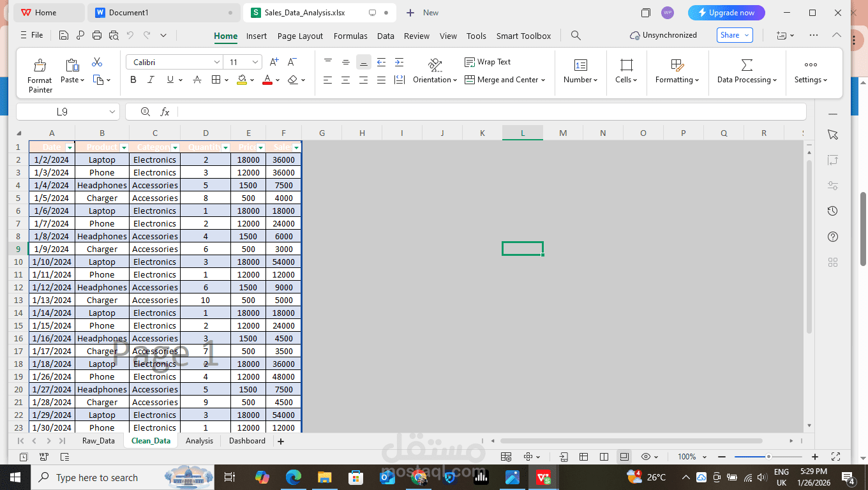Open the font name Calibri dropdown
868x490 pixels.
click(x=217, y=62)
